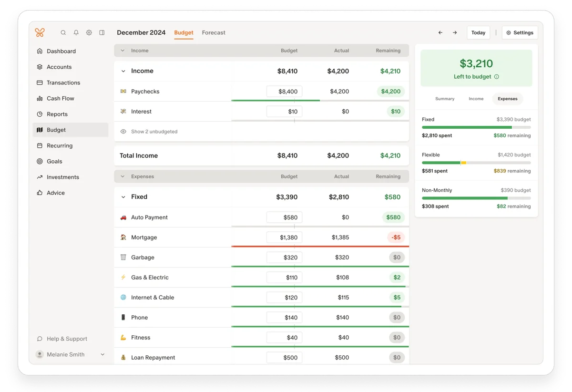Click the Today button
Viewport: 572px width, 392px height.
coord(478,32)
